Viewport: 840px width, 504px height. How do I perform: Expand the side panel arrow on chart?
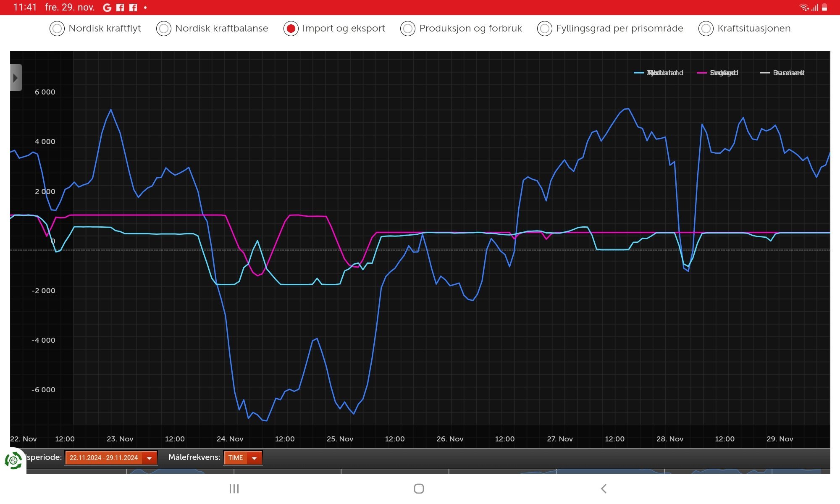16,78
